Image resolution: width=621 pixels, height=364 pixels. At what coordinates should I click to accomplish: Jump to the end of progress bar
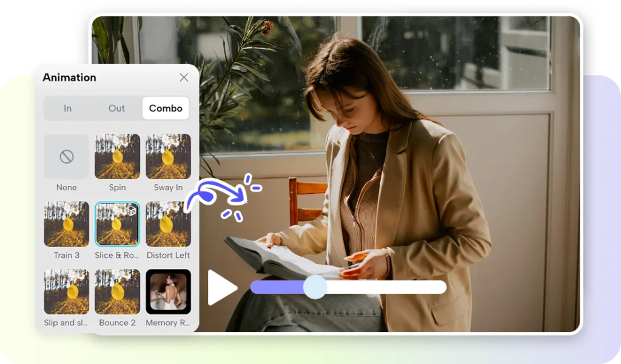[443, 287]
